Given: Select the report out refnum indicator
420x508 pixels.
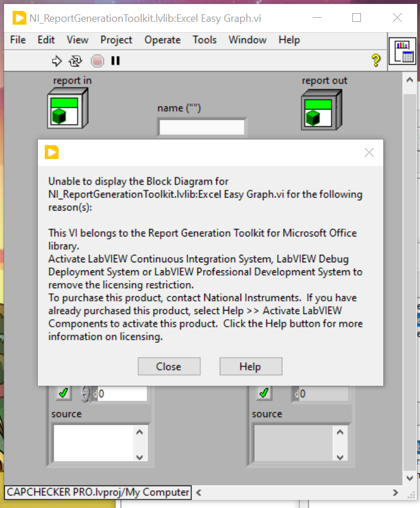Looking at the screenshot, I should coord(321,110).
